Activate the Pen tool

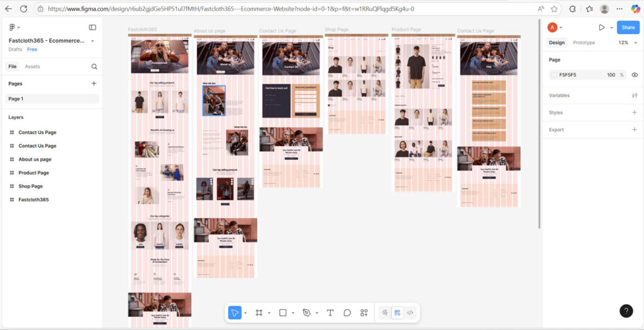pos(306,312)
